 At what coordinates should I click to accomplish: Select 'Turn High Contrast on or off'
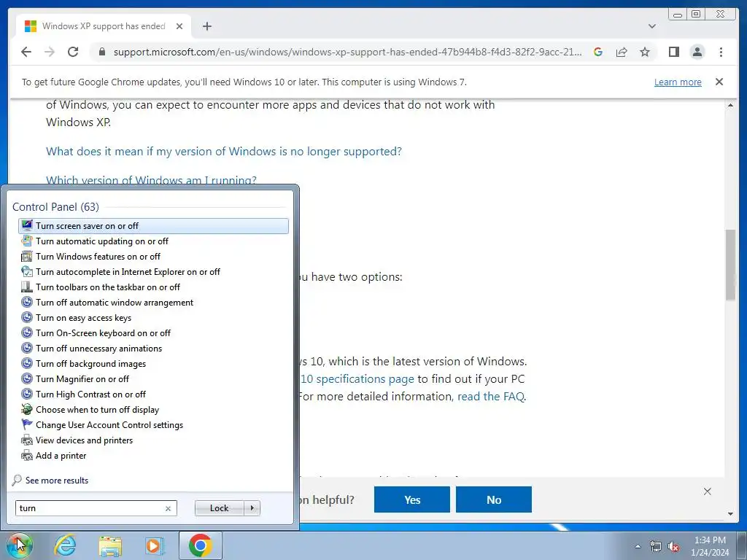click(153, 394)
